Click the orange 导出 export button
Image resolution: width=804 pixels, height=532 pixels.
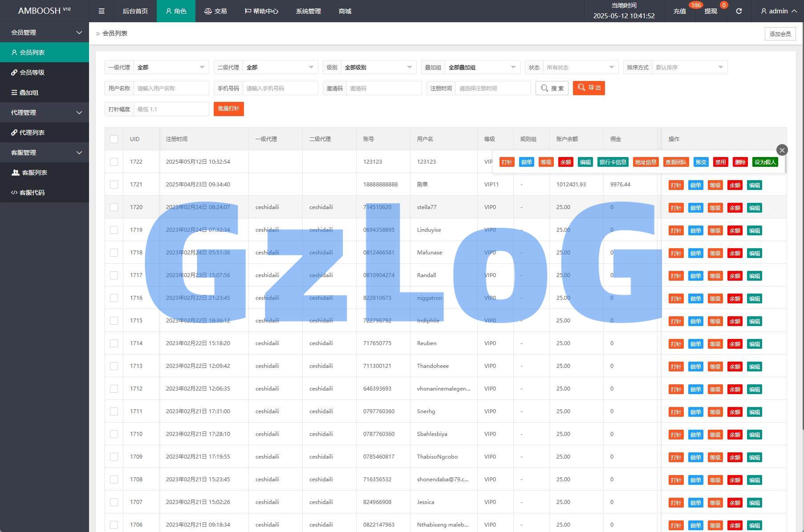pos(589,88)
